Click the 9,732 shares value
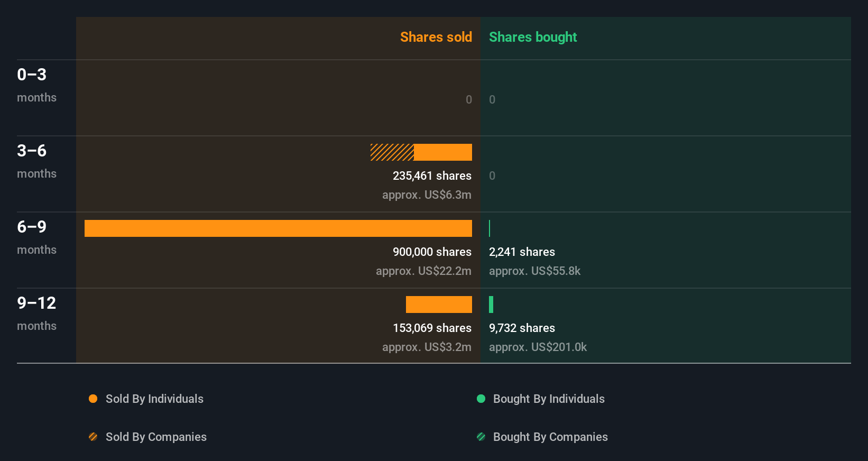 tap(522, 328)
